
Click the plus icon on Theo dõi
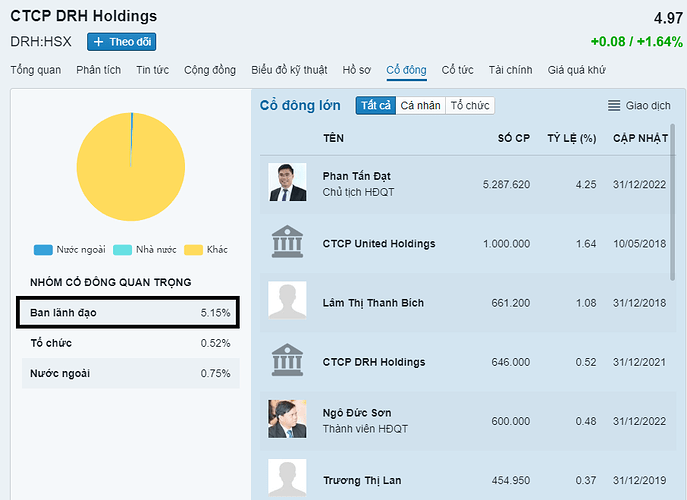tap(99, 42)
